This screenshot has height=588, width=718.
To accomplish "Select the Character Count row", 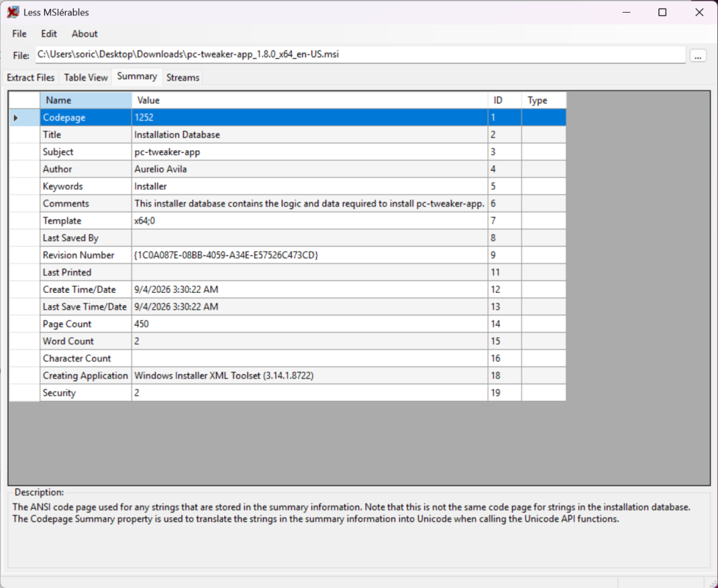I will click(x=287, y=358).
